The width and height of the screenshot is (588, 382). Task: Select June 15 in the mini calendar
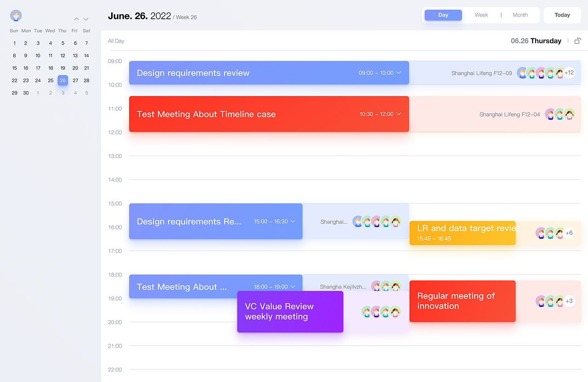click(x=14, y=68)
